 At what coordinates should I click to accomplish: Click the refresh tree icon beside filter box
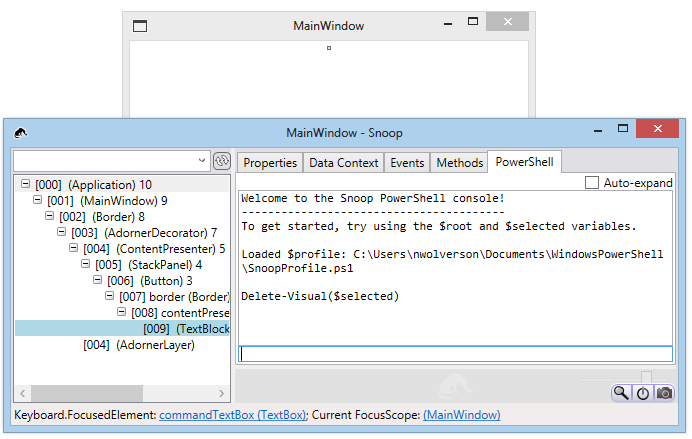[222, 161]
